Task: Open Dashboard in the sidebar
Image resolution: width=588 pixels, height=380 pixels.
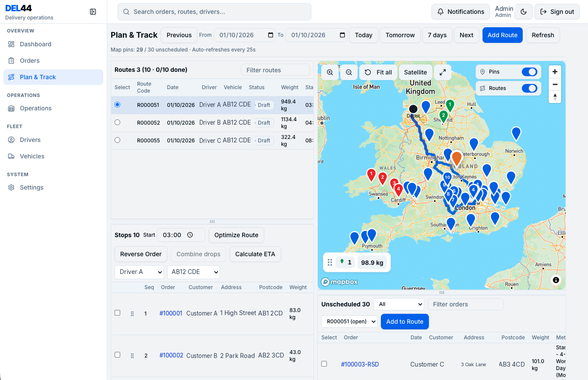Action: (x=53, y=44)
